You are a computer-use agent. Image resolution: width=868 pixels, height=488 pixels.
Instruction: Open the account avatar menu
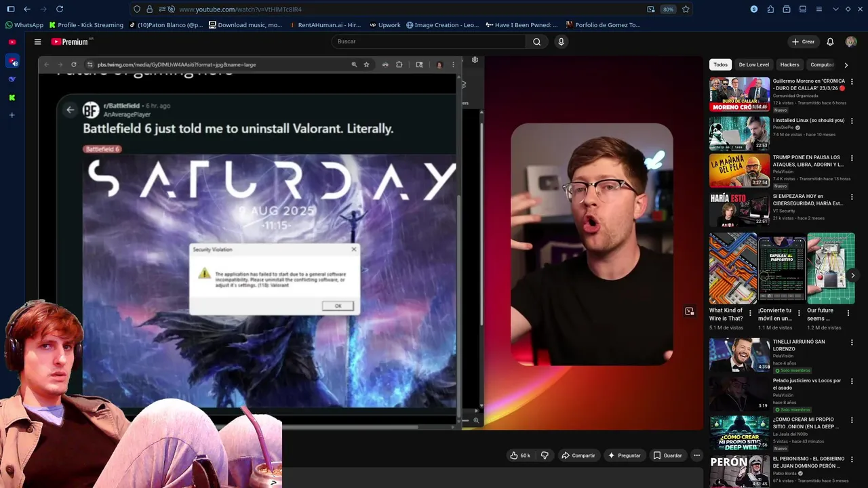point(851,41)
